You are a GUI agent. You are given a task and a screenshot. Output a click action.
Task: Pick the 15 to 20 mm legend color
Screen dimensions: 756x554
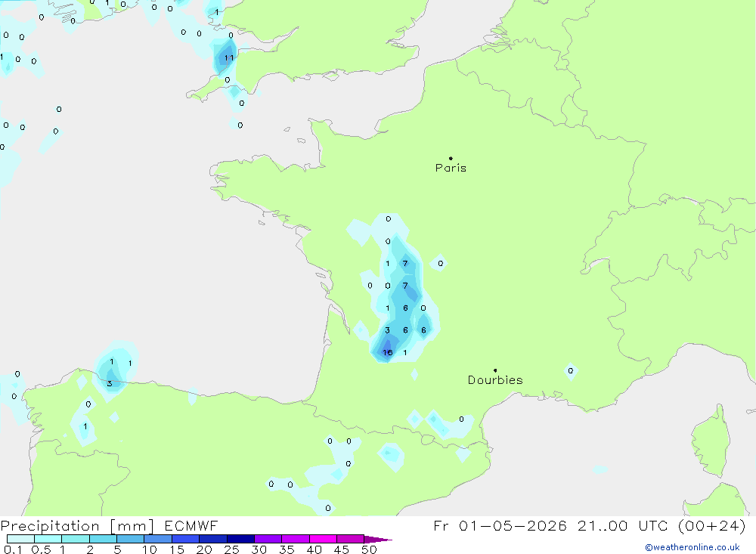pyautogui.click(x=185, y=539)
